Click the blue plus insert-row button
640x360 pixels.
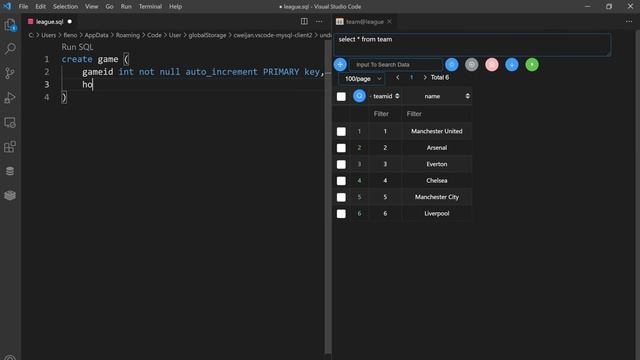[x=340, y=64]
